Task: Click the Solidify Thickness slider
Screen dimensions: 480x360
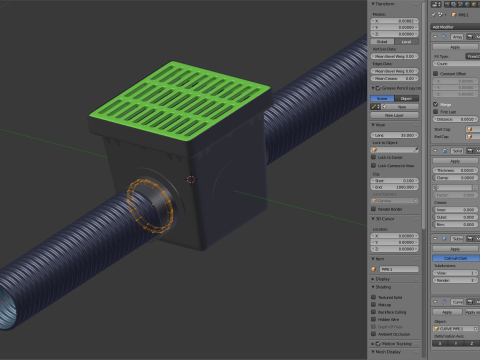Action: 455,170
